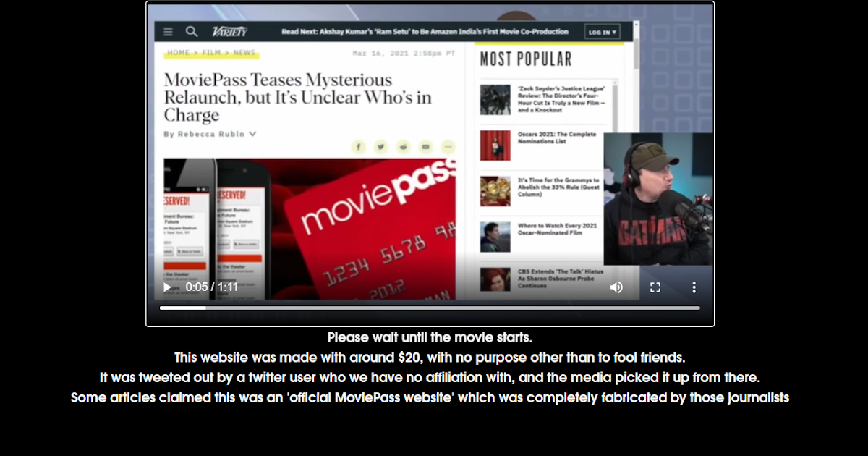Open more share options ellipsis icon
This screenshot has width=868, height=456.
[448, 147]
